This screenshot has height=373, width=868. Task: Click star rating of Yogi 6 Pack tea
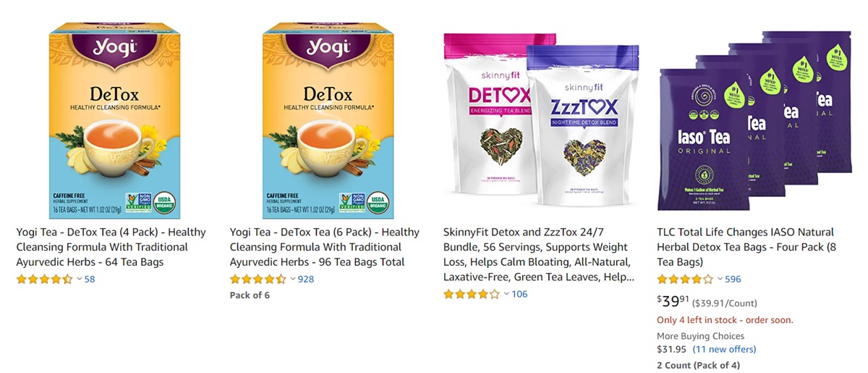(258, 279)
